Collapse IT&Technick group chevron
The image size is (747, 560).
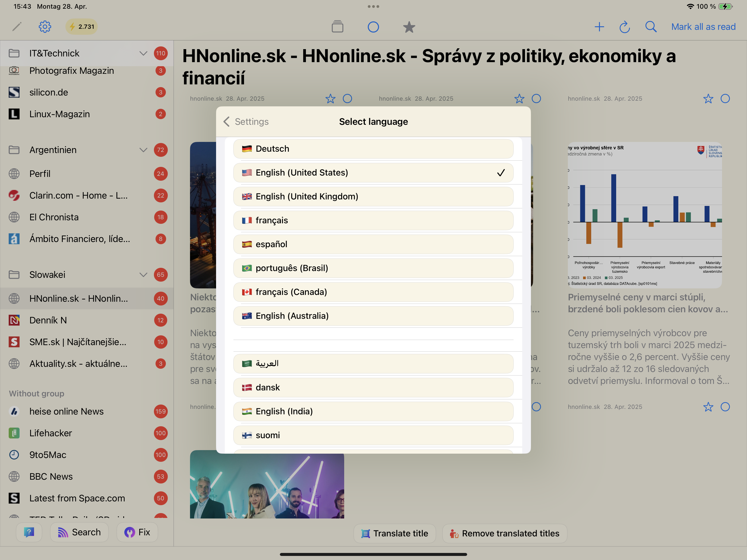[x=143, y=53]
